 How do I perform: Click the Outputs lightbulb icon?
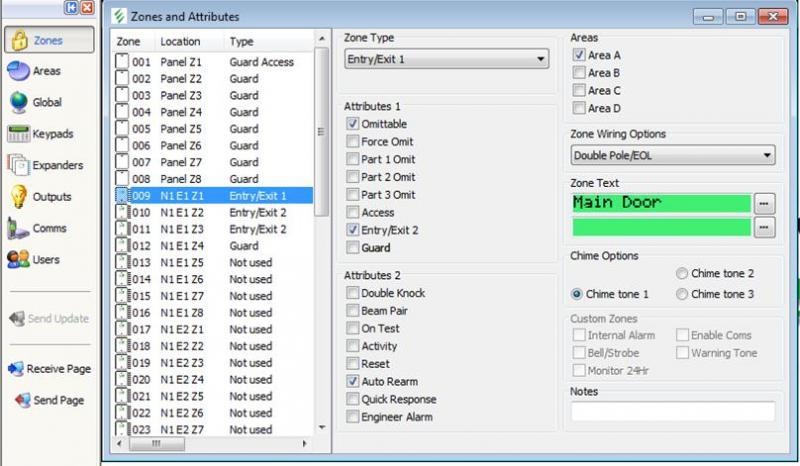(18, 197)
